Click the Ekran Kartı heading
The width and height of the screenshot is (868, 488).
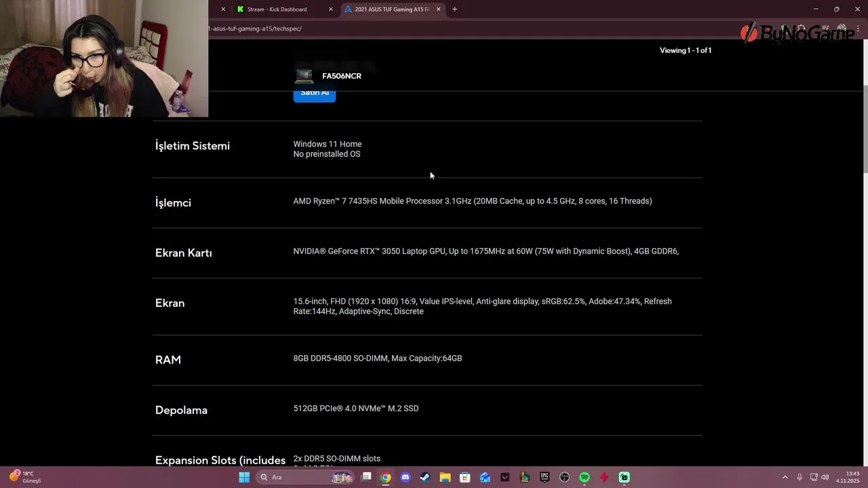pyautogui.click(x=184, y=253)
